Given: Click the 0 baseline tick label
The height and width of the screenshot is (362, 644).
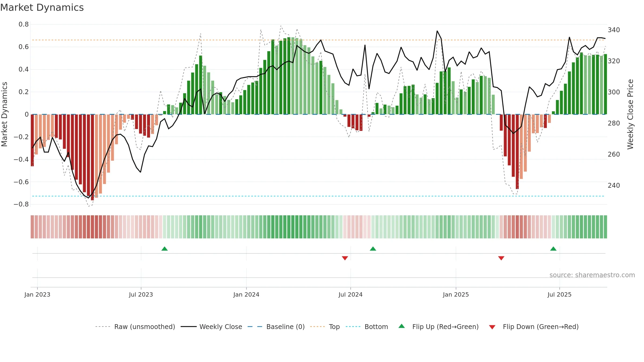Looking at the screenshot, I should [x=27, y=114].
